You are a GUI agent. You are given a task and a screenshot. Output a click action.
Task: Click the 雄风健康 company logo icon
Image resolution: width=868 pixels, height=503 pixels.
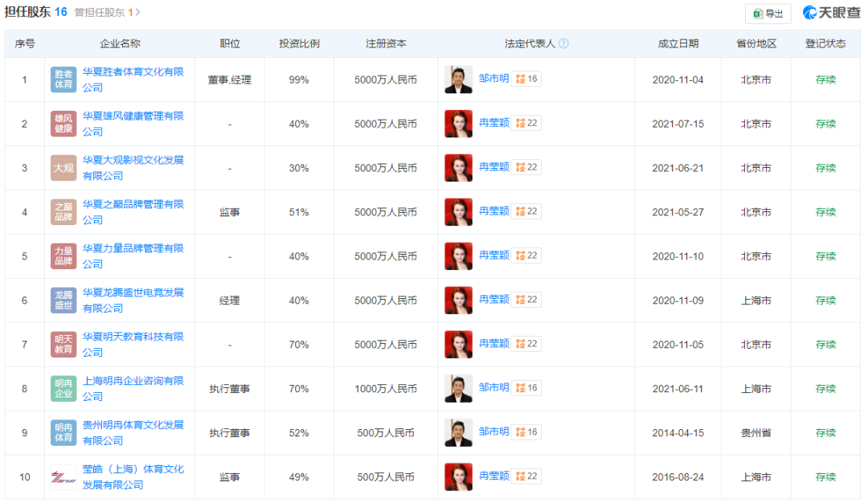click(63, 124)
